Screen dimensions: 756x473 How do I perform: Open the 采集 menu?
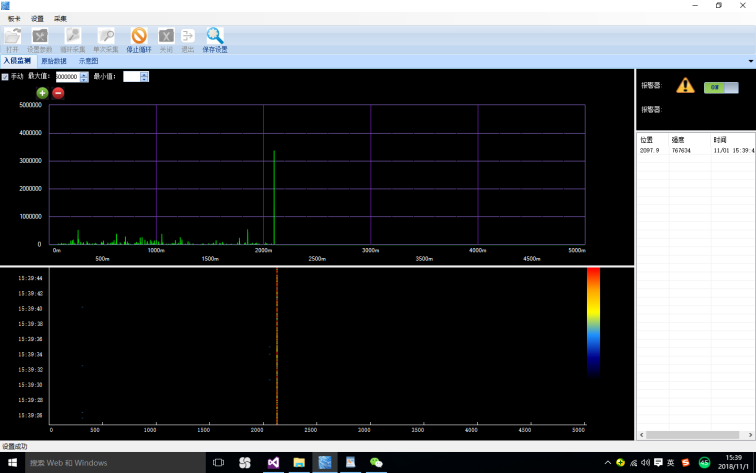click(60, 19)
